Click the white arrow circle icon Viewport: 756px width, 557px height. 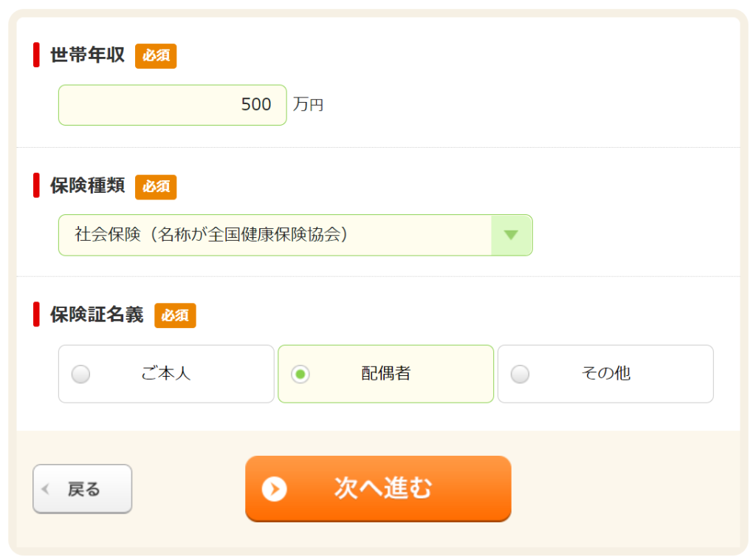[x=275, y=488]
